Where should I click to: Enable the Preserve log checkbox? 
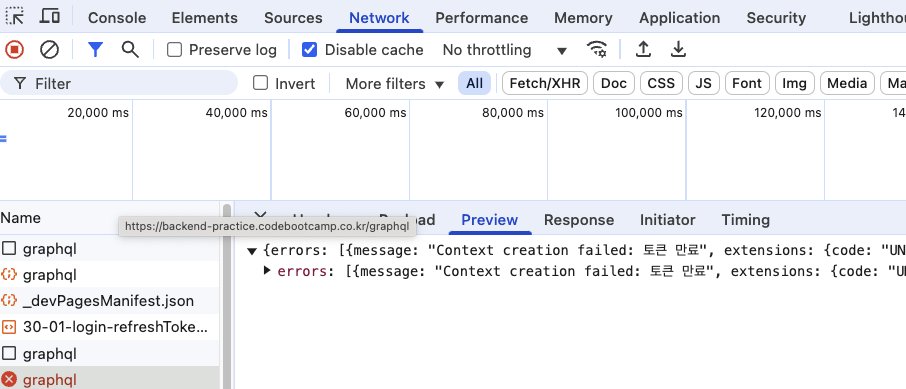[174, 50]
